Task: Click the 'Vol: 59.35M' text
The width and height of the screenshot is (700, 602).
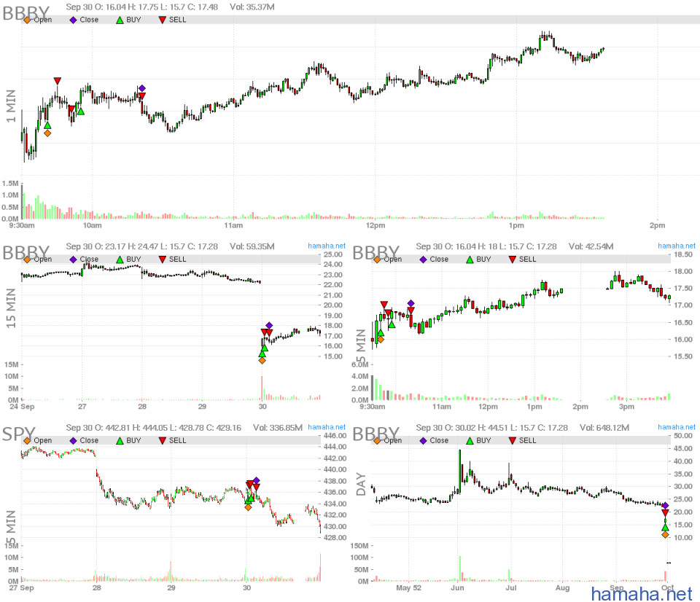Action: pos(252,246)
